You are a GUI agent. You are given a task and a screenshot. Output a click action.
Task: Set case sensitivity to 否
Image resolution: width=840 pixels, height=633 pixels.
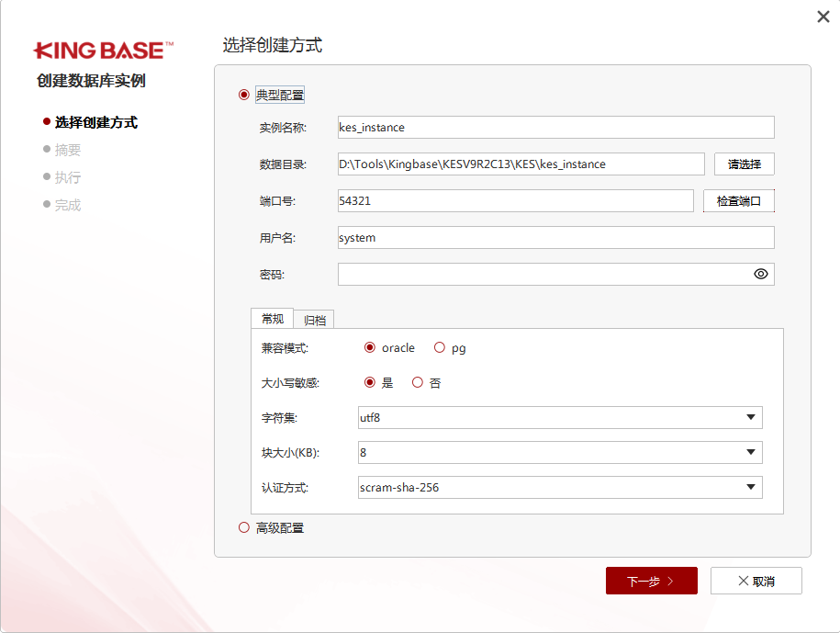(x=418, y=382)
